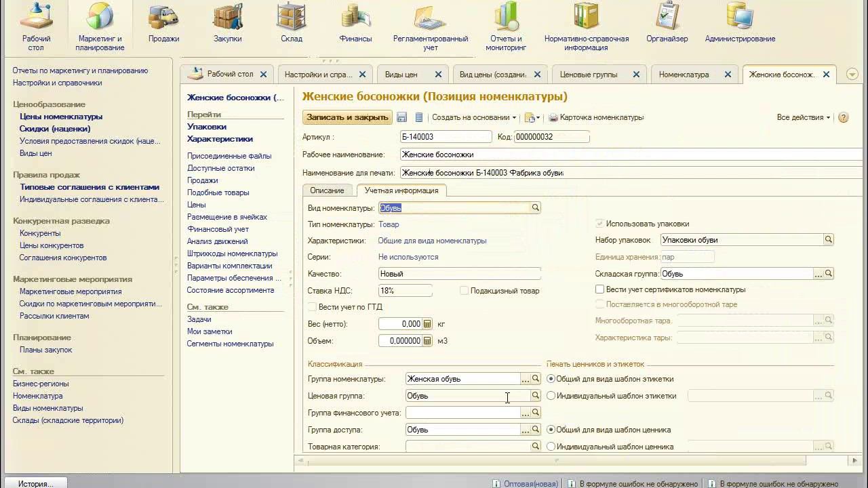
Task: Switch to the Описание tab
Action: [327, 190]
